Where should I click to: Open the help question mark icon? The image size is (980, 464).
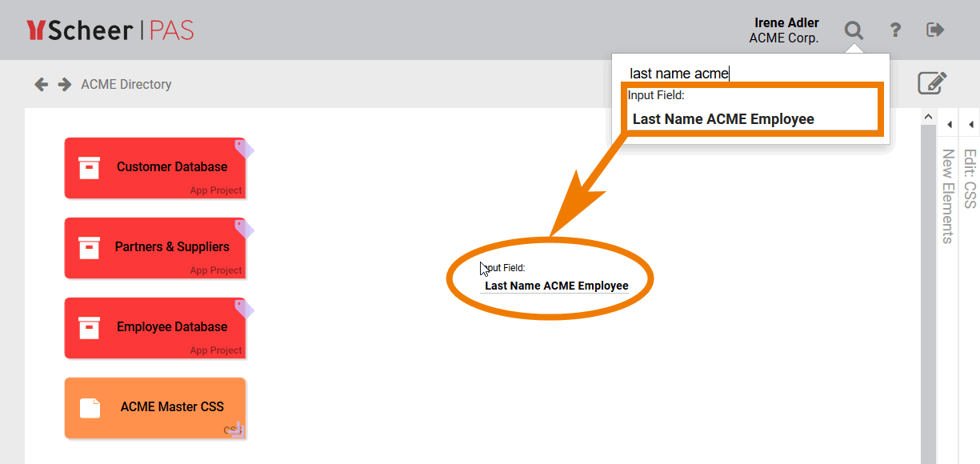pyautogui.click(x=895, y=30)
